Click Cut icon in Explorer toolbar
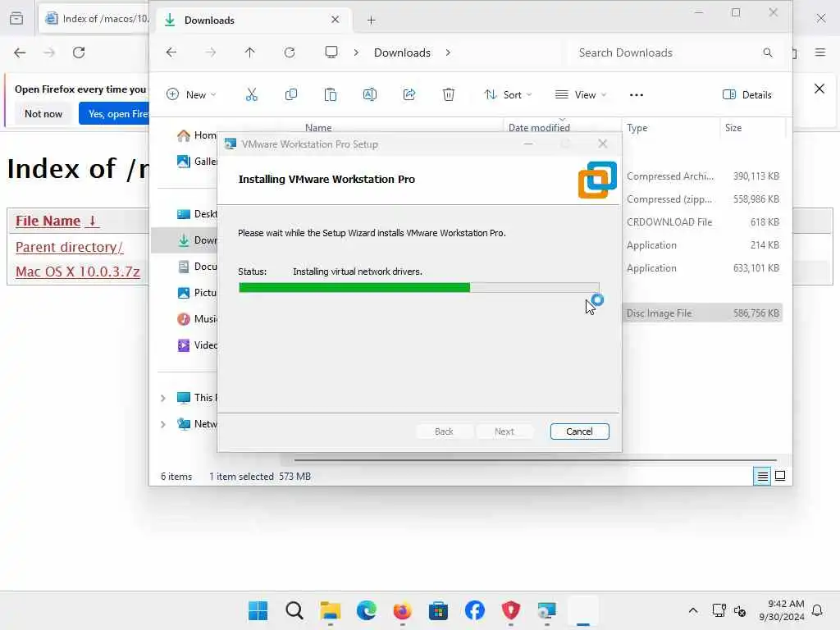The width and height of the screenshot is (840, 630). coord(251,95)
